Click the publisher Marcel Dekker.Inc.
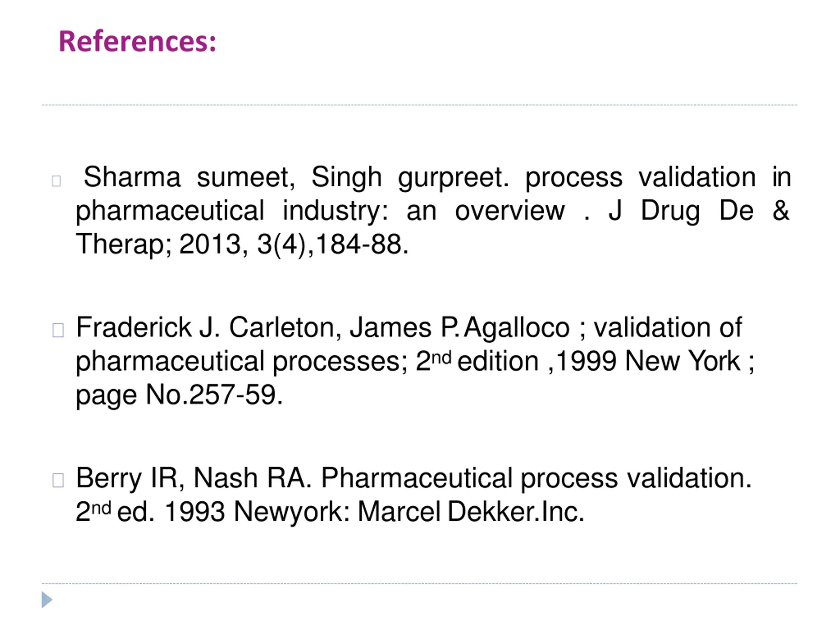The height and width of the screenshot is (630, 840). click(471, 512)
